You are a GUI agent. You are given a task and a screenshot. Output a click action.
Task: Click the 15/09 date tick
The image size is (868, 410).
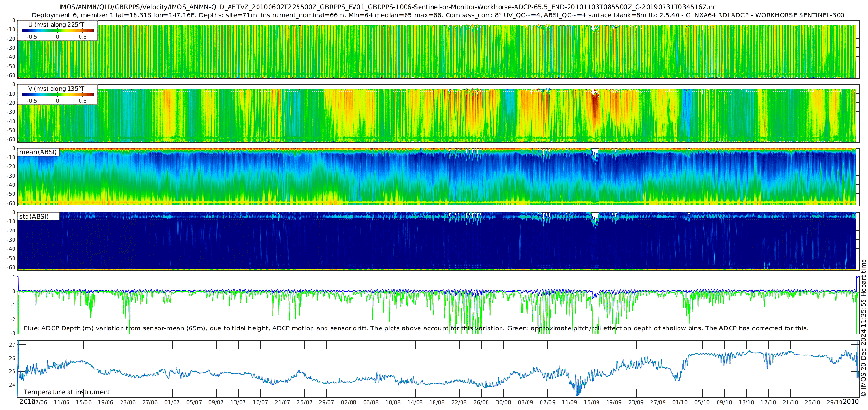point(592,402)
